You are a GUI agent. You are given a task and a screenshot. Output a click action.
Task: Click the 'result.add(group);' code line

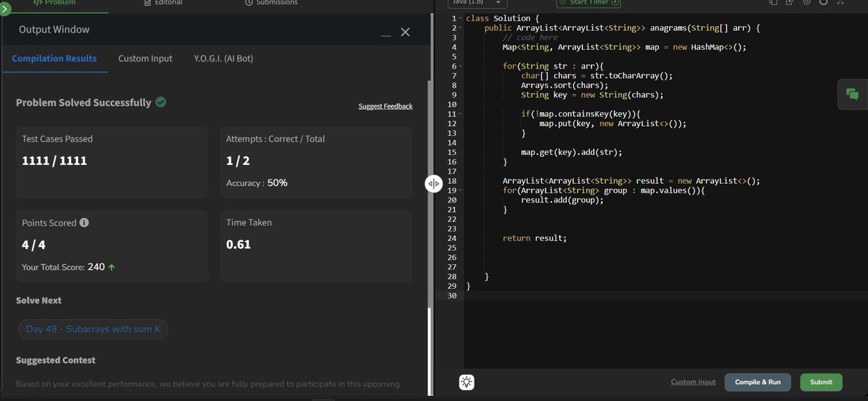pyautogui.click(x=562, y=200)
